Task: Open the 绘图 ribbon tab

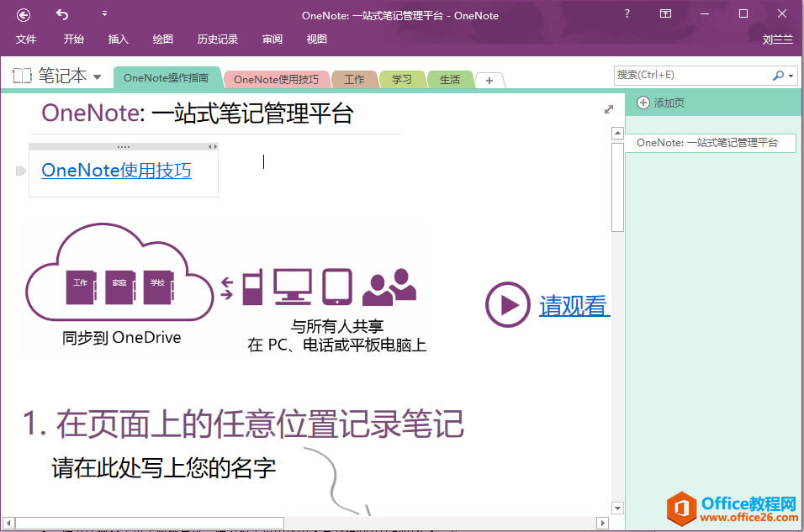Action: tap(162, 39)
